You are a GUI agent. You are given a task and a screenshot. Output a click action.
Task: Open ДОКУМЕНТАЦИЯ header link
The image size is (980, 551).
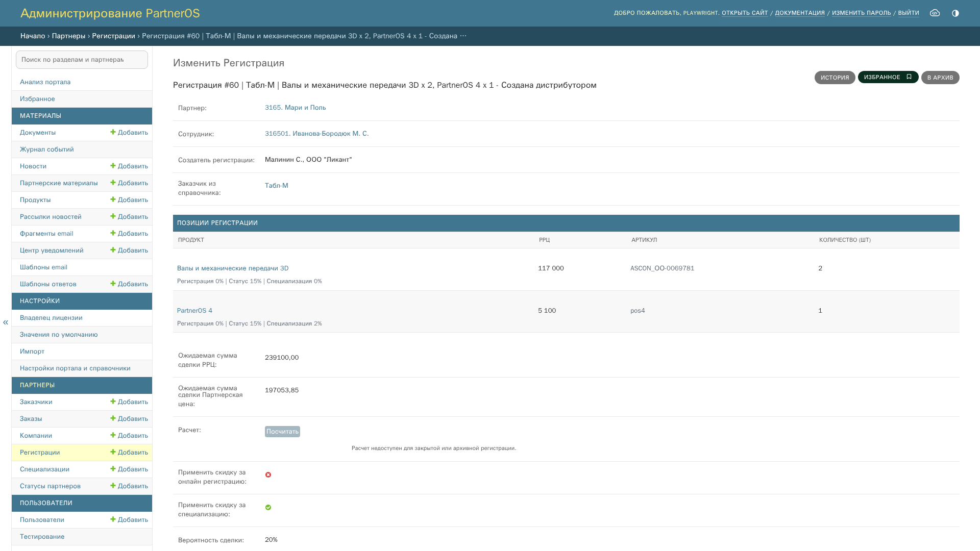point(800,13)
